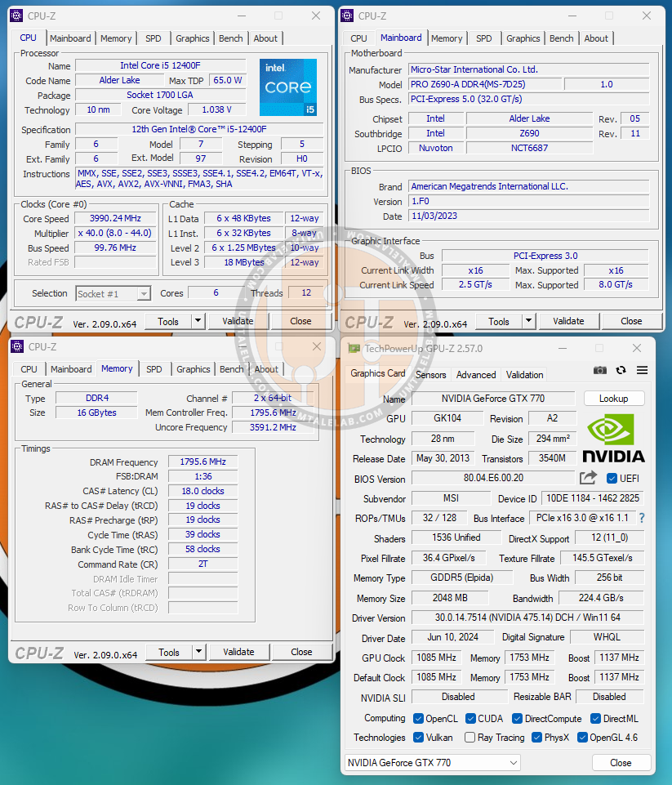Switch to the SPD tab in the CPU tab window
Image resolution: width=672 pixels, height=785 pixels.
click(x=154, y=38)
